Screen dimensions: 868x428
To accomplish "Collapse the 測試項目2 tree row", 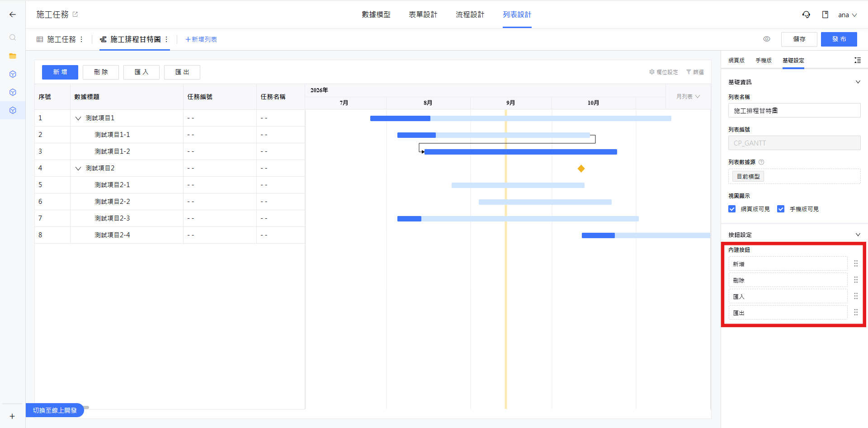I will 78,168.
